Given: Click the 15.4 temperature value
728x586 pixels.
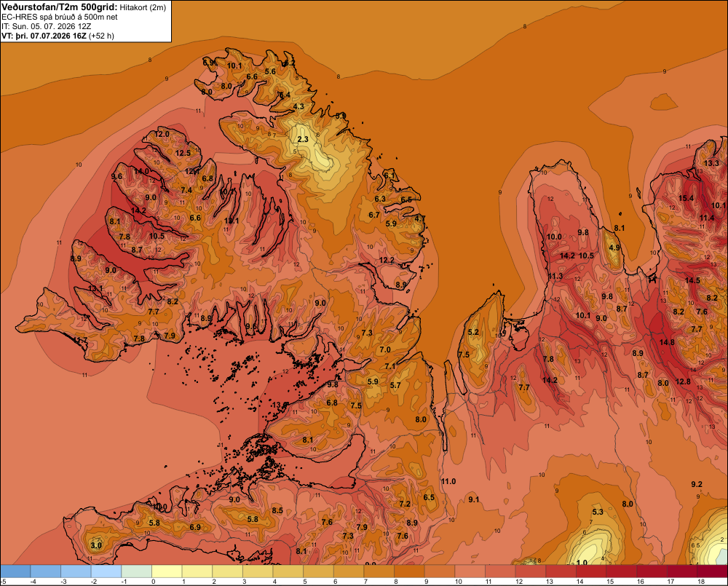Looking at the screenshot, I should [x=686, y=198].
